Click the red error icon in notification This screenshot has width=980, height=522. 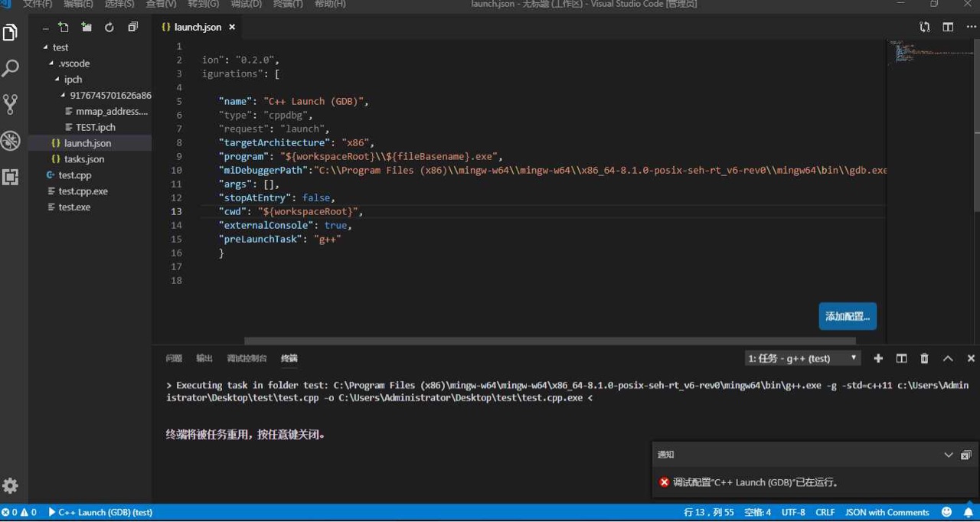[x=664, y=482]
